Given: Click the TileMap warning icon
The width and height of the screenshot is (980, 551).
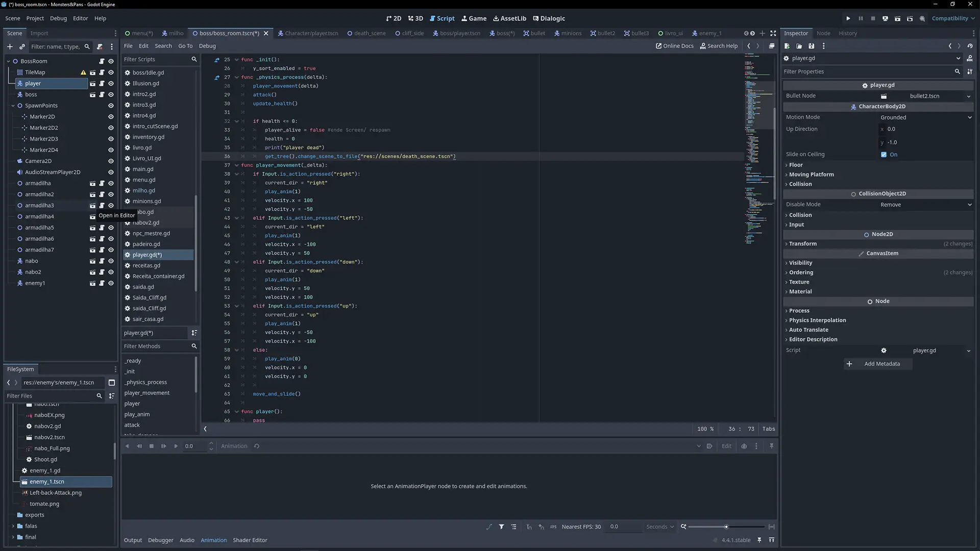Looking at the screenshot, I should [x=83, y=72].
